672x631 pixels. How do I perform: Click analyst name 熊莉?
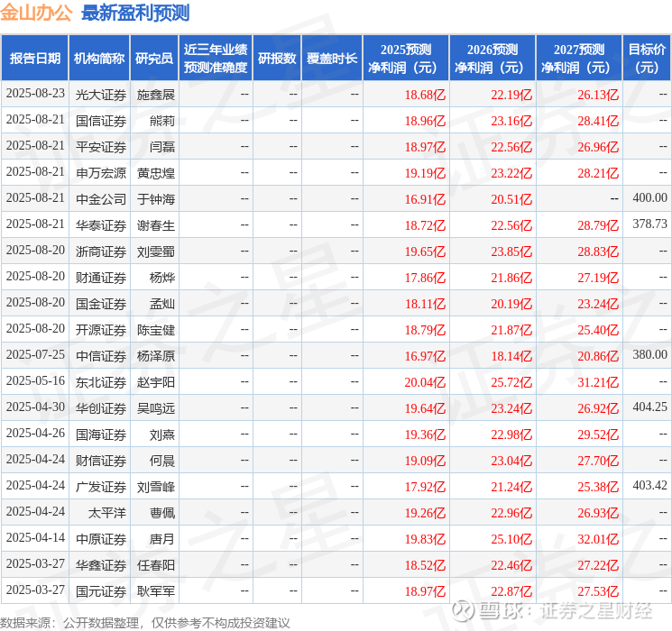(162, 121)
